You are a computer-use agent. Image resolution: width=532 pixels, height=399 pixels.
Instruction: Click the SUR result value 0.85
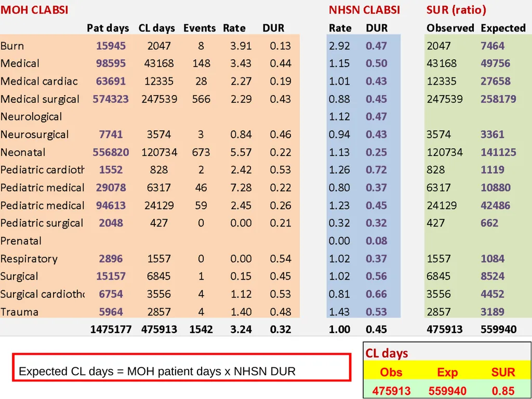pyautogui.click(x=503, y=391)
